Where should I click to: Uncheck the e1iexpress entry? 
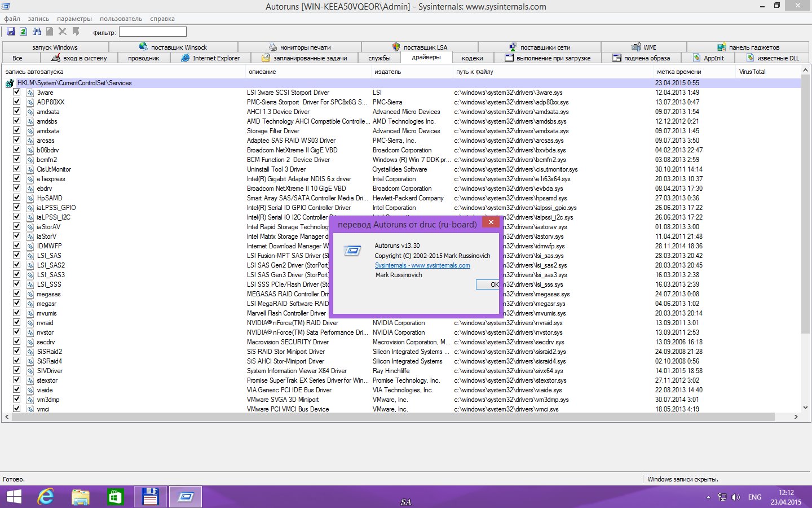click(x=16, y=178)
